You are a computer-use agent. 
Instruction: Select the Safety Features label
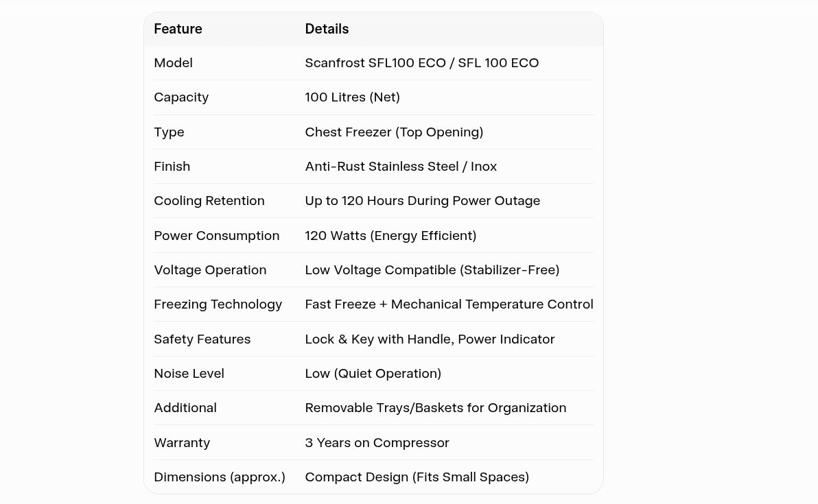tap(202, 339)
